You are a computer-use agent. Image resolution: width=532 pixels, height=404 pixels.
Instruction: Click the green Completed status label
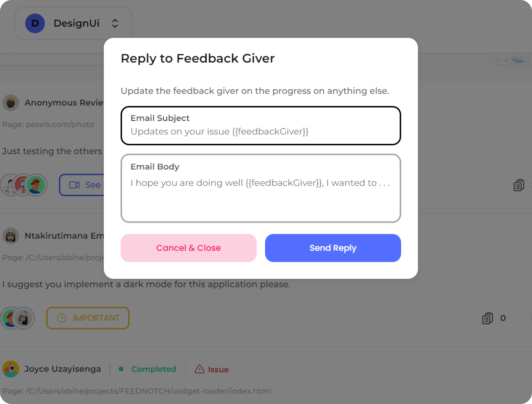pos(154,369)
